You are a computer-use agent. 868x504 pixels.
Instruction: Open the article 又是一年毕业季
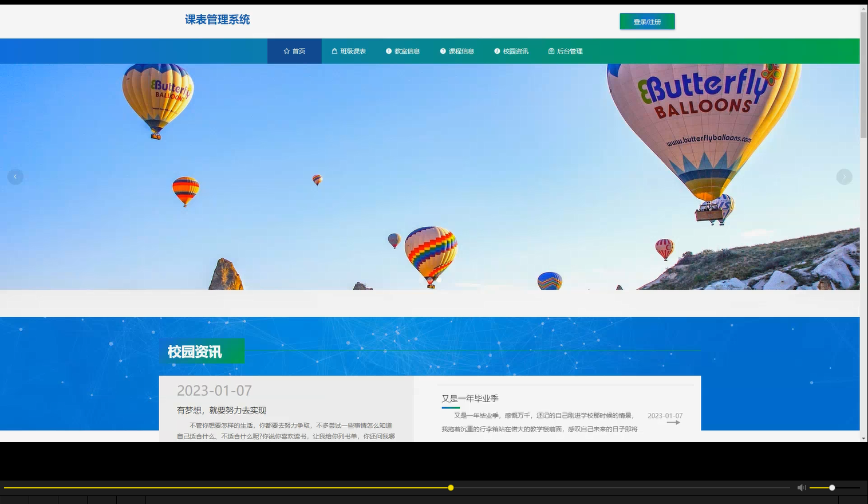click(469, 399)
